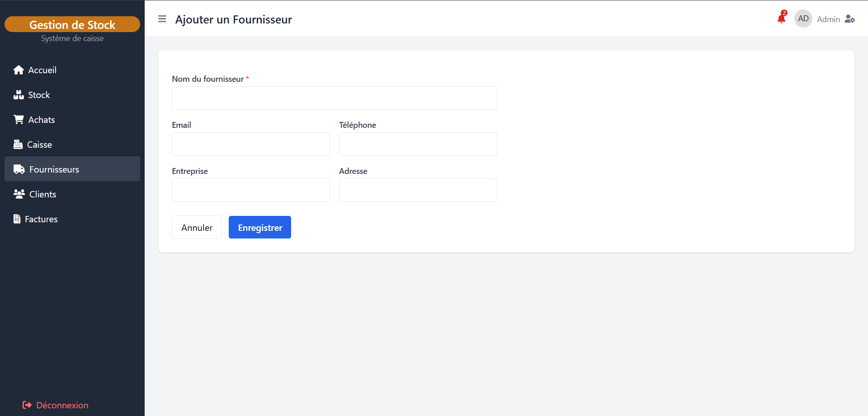Click the Clients people icon
This screenshot has height=416, width=868.
pos(19,194)
